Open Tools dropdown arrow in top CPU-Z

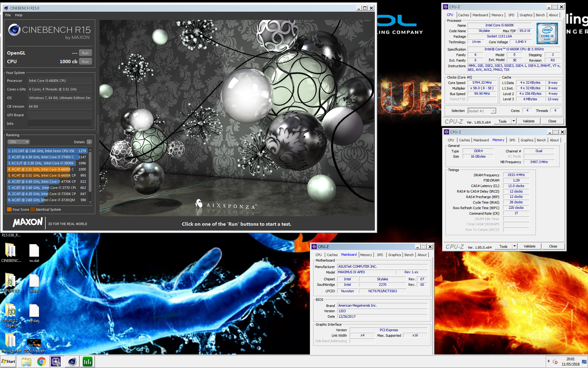pyautogui.click(x=514, y=121)
